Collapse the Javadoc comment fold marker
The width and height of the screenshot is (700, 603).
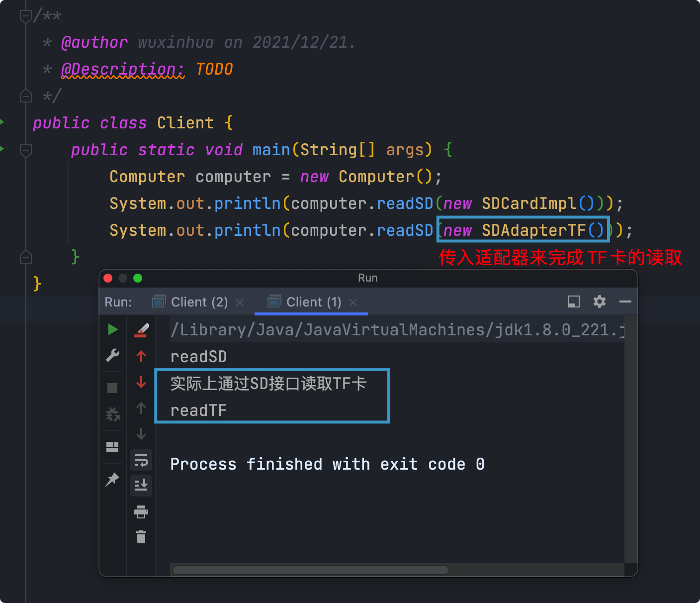point(26,16)
